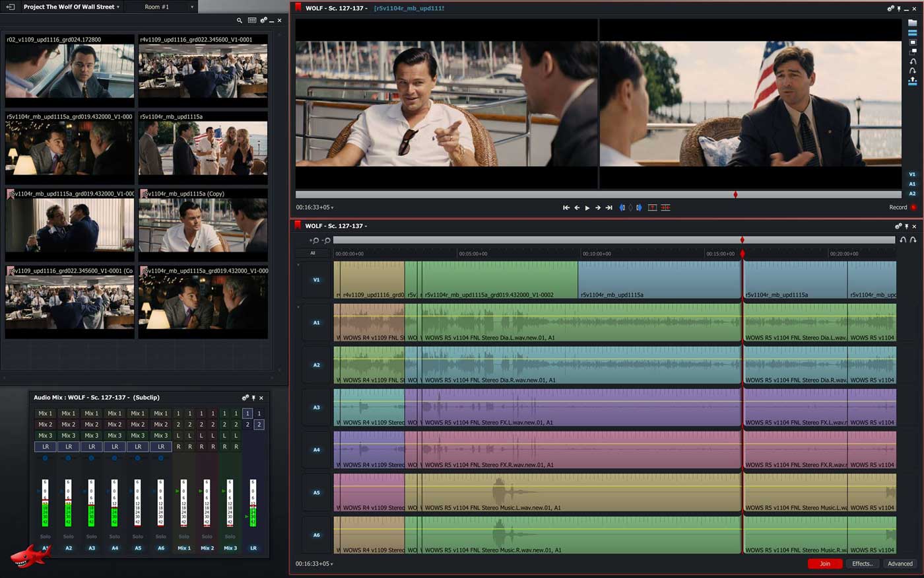
Task: Open bin panel settings cogs icon
Action: [x=263, y=20]
